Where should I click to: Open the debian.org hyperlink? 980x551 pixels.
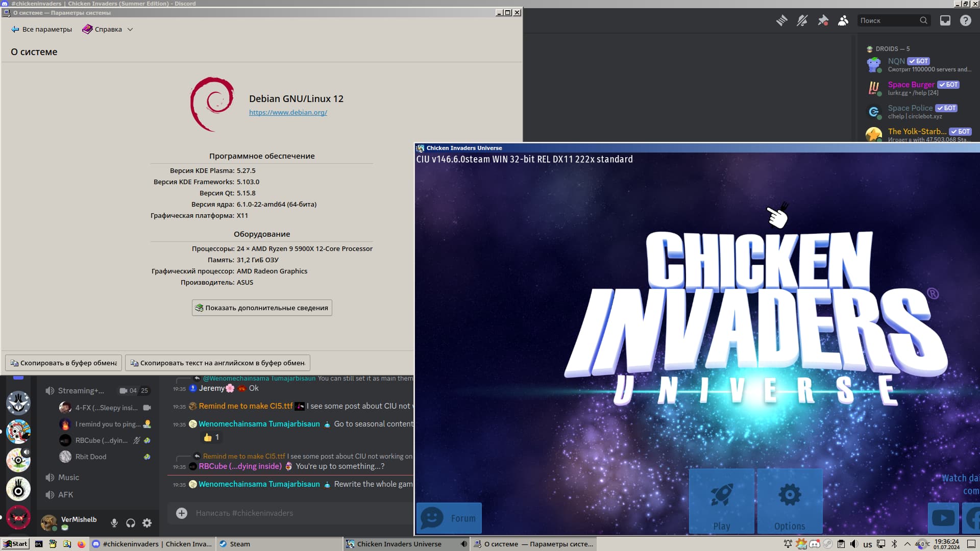[x=288, y=112]
